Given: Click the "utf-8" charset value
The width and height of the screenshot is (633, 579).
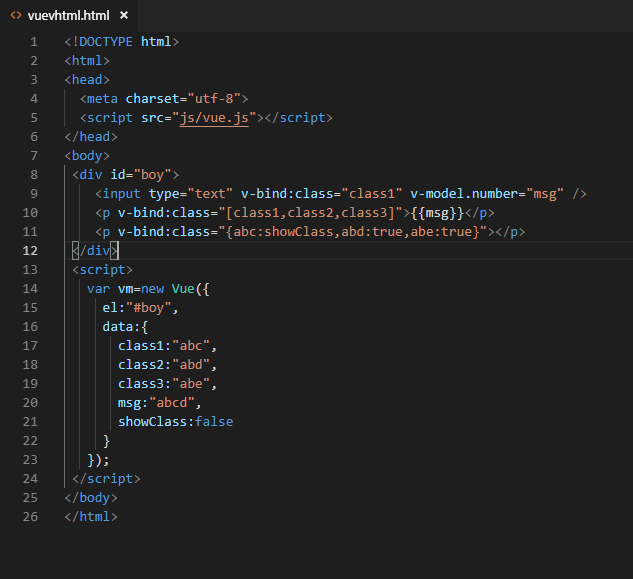Looking at the screenshot, I should 214,99.
